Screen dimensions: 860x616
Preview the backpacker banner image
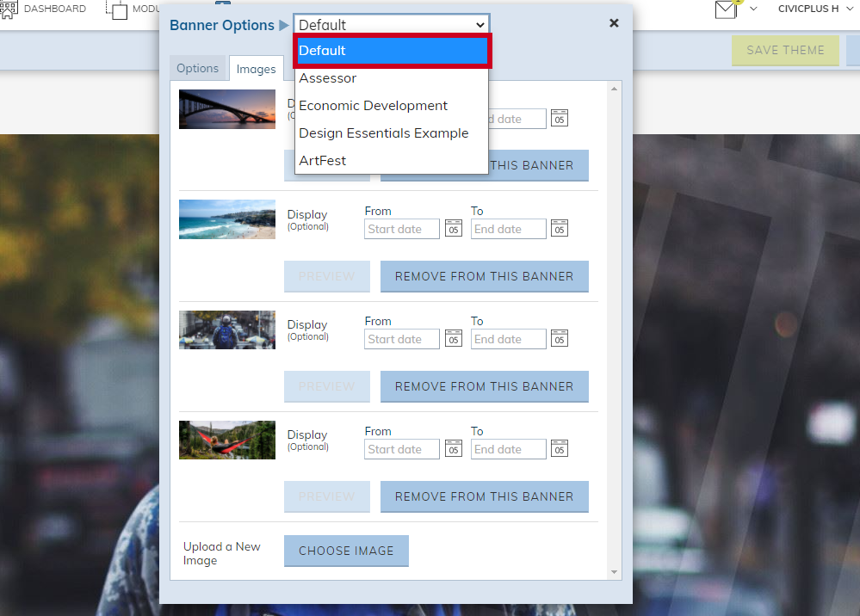tap(327, 386)
